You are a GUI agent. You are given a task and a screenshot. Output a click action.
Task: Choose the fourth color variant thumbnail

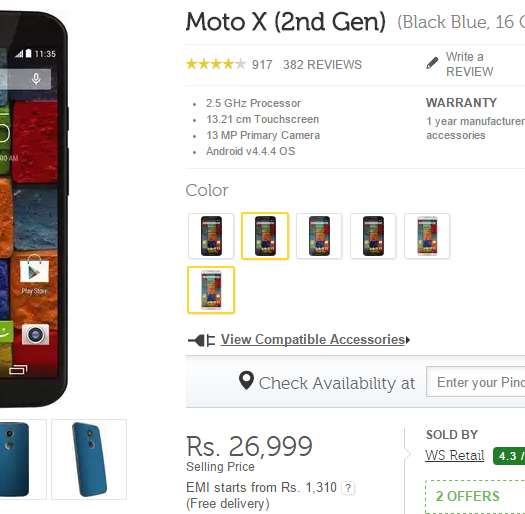point(373,236)
